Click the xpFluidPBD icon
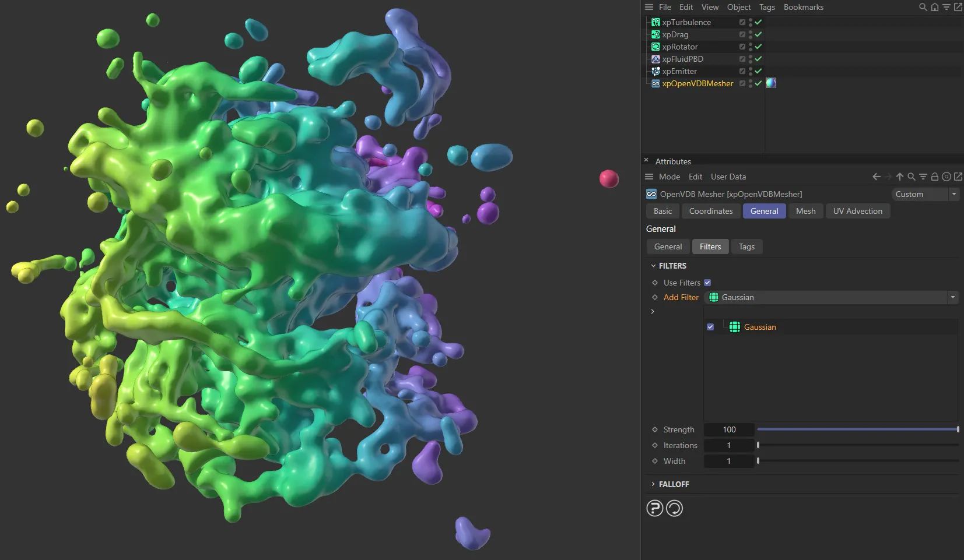Image resolution: width=964 pixels, height=560 pixels. coord(655,59)
